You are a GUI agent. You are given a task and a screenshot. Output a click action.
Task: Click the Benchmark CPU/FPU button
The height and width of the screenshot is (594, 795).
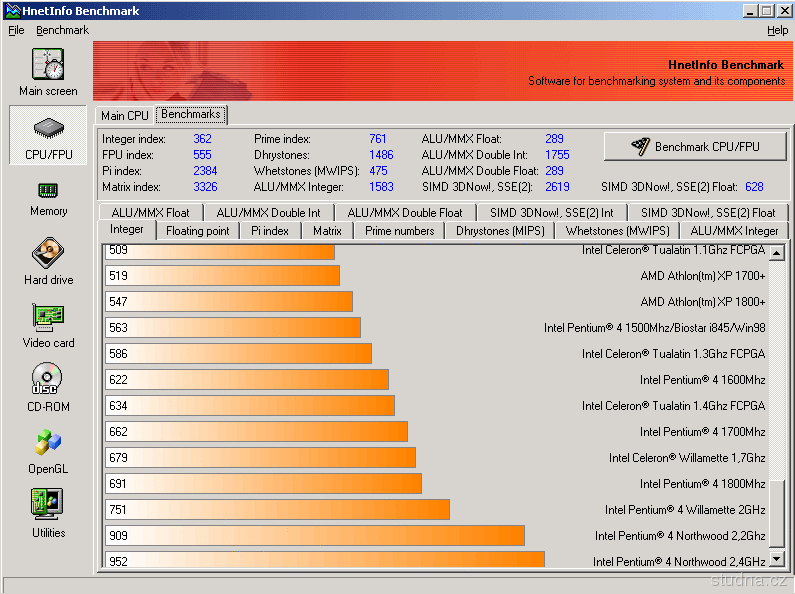(695, 147)
